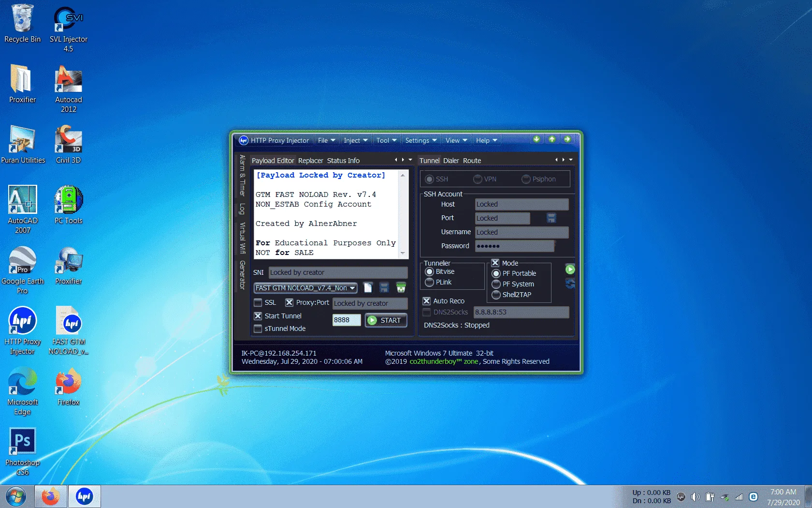
Task: Click the co2thunderboy zone link
Action: tap(444, 361)
